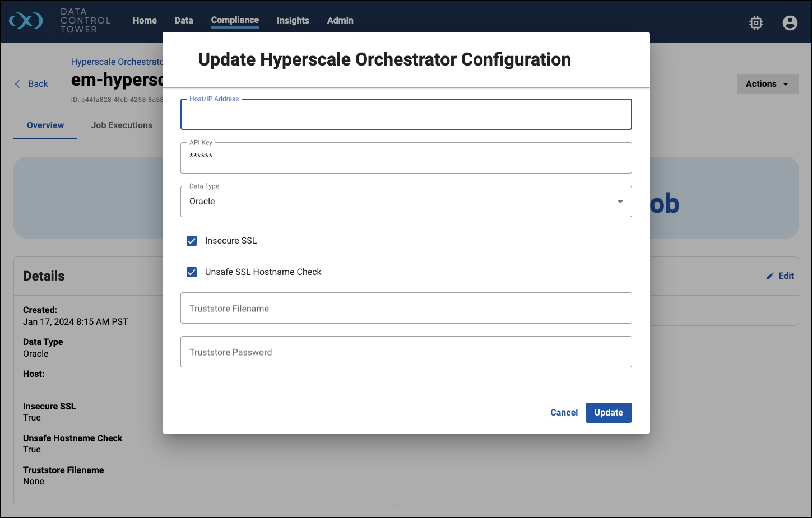Uncheck Unsafe SSL Hostname Check checkbox

click(x=192, y=272)
